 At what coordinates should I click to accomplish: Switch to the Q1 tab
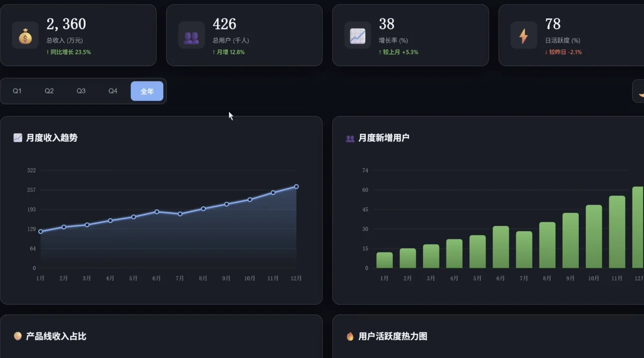coord(18,91)
